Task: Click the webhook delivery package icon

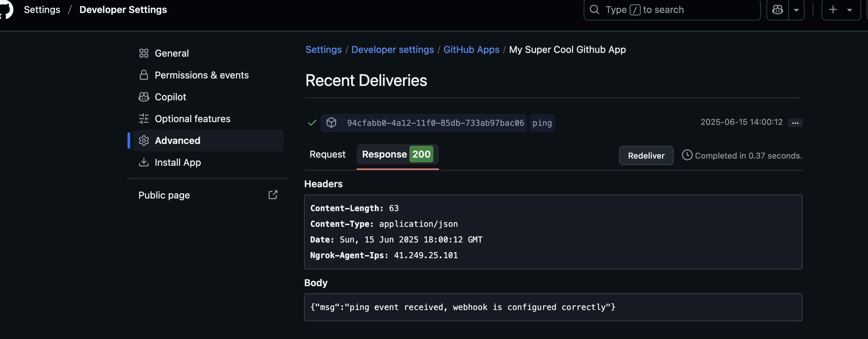Action: [331, 122]
